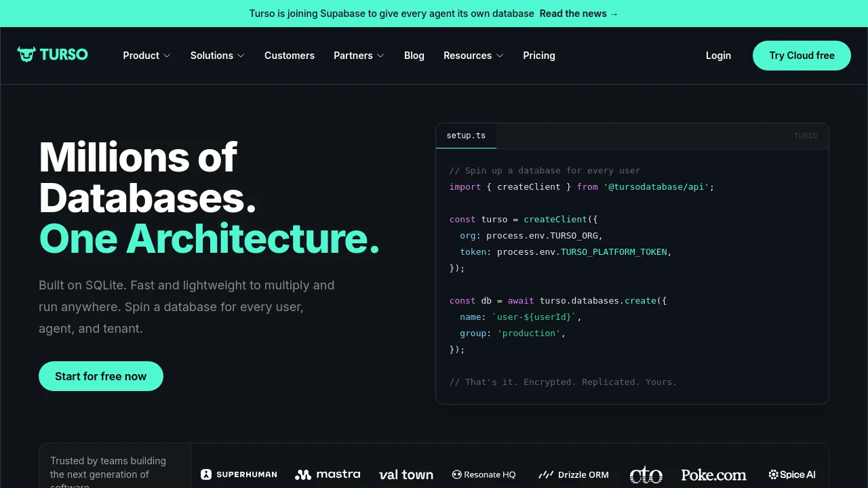Viewport: 868px width, 488px height.
Task: Click the Try Cloud free button
Action: (802, 56)
